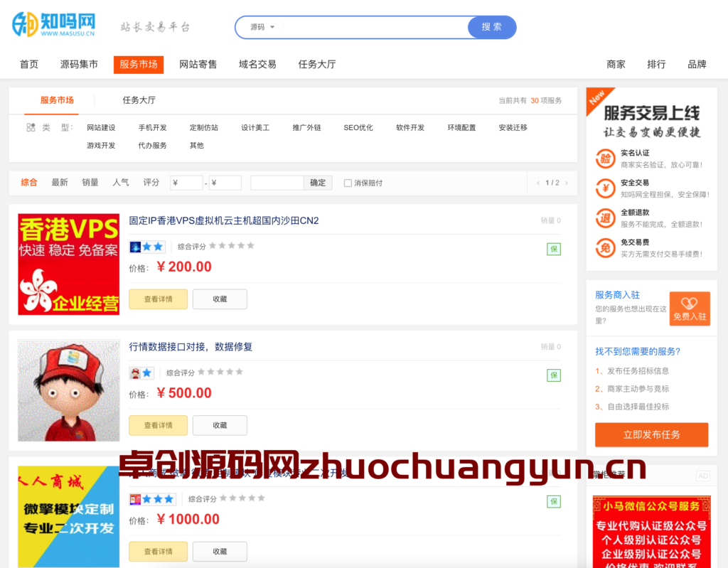Open the 源码 search category dropdown
Screen dimensions: 728x568
[262, 27]
